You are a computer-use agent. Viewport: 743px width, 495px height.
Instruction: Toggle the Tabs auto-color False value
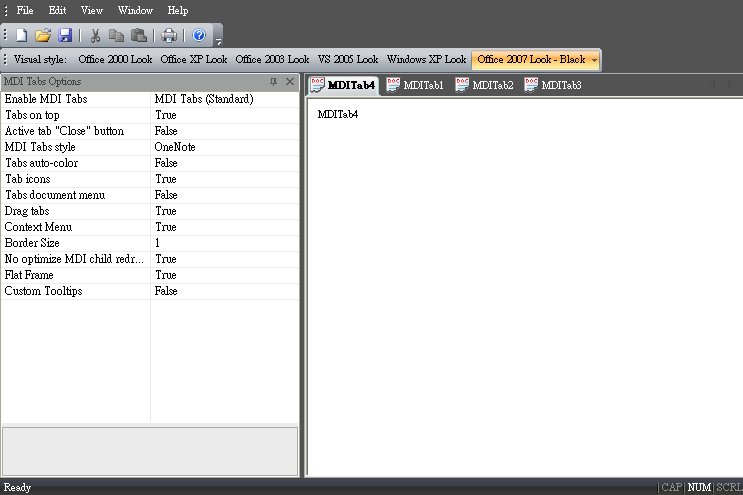pyautogui.click(x=225, y=163)
